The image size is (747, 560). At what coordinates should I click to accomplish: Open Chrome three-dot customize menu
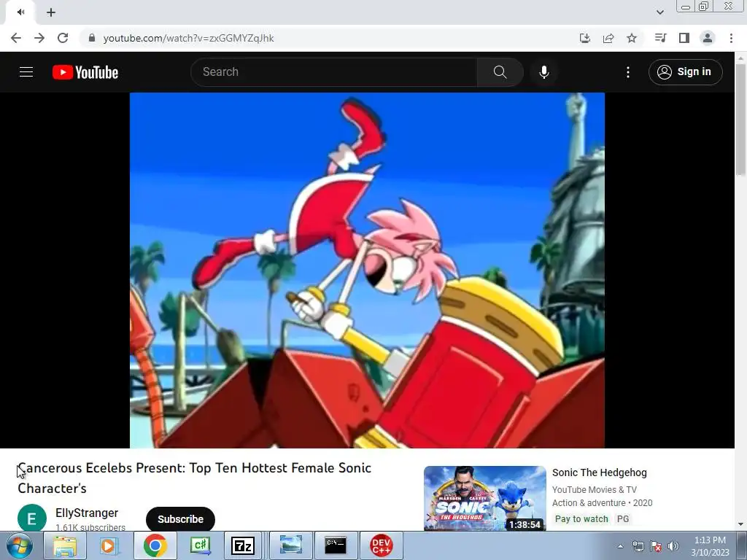731,38
